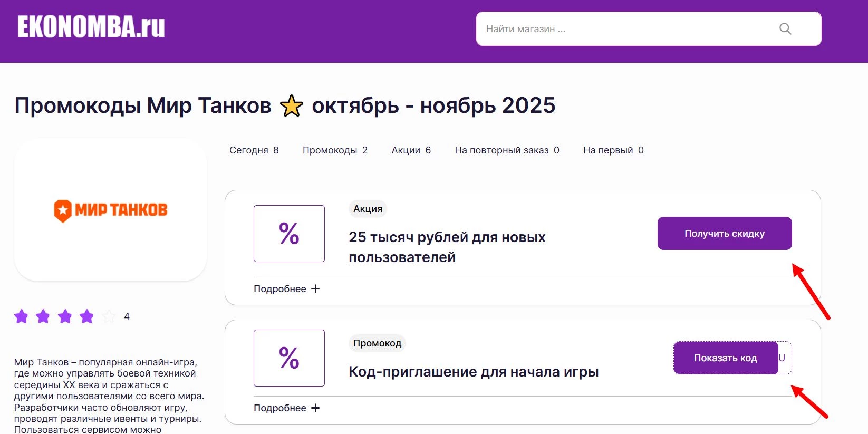Image resolution: width=868 pixels, height=434 pixels.
Task: Click the Мир Танков store logo
Action: (110, 210)
